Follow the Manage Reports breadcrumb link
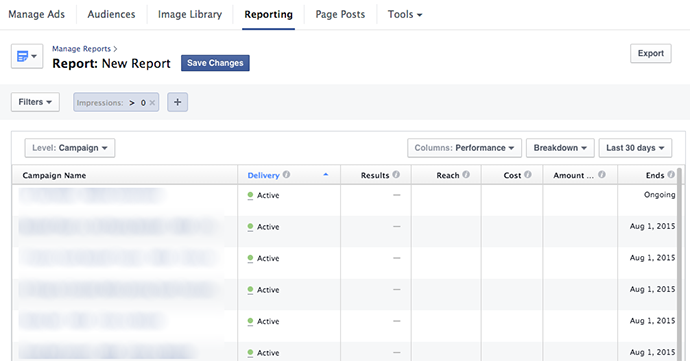Viewport: 690px width, 361px height. click(x=81, y=49)
